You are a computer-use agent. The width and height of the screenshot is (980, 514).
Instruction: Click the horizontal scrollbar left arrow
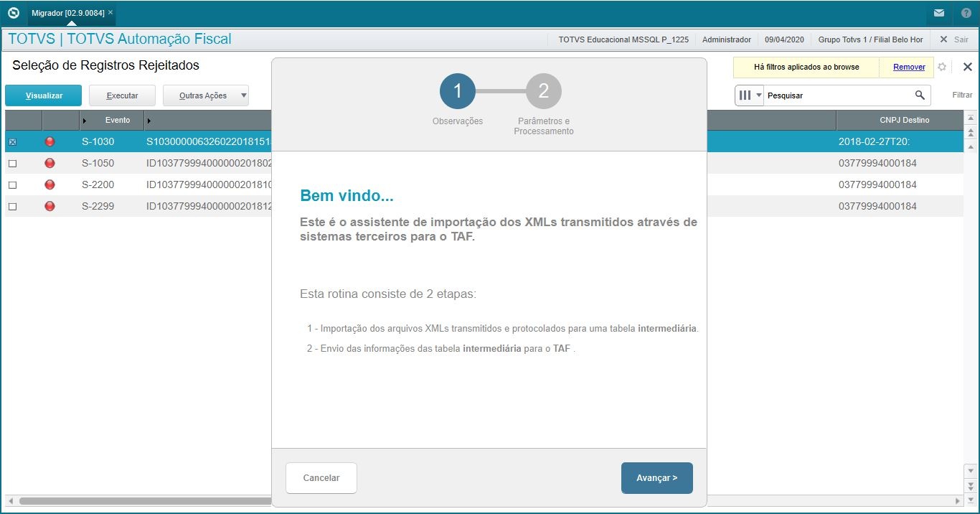tap(11, 500)
